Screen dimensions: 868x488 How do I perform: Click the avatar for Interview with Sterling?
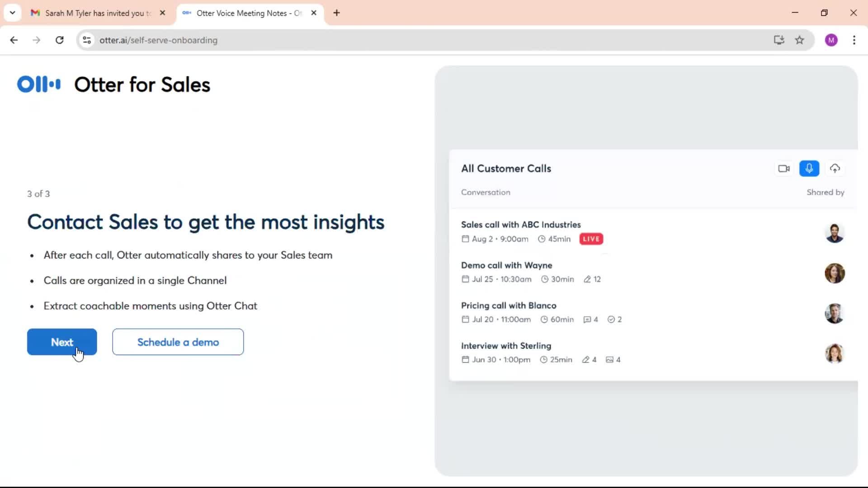pyautogui.click(x=835, y=354)
